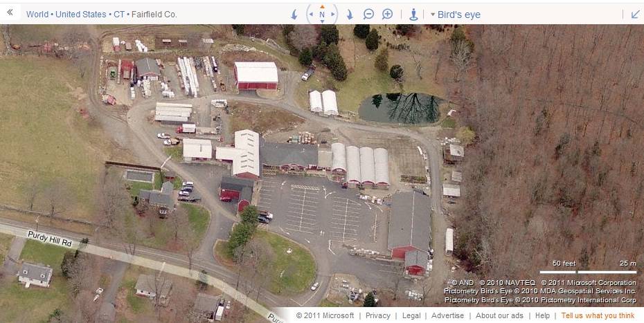The image size is (644, 323).
Task: Select the CT breadcrumb link
Action: pyautogui.click(x=119, y=15)
